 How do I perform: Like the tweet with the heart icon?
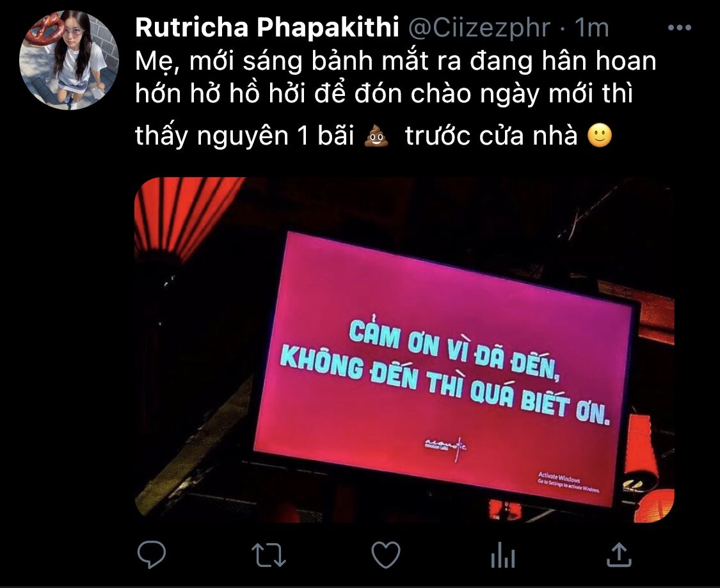coord(386,555)
